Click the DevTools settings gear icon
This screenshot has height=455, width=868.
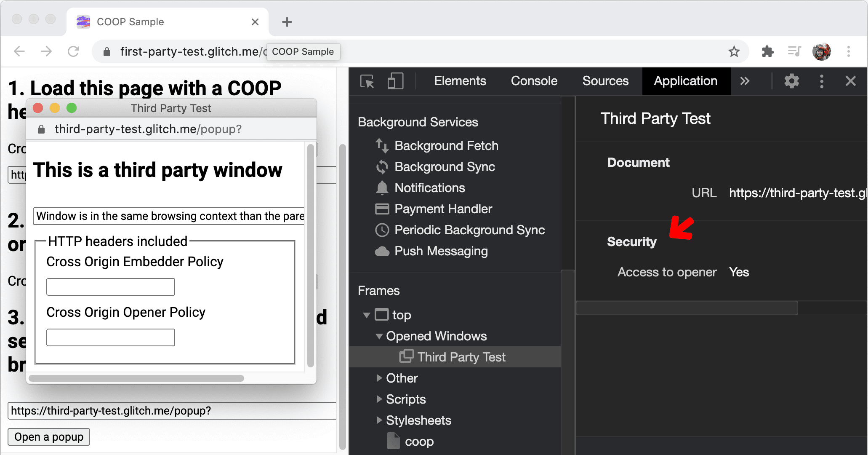tap(791, 81)
